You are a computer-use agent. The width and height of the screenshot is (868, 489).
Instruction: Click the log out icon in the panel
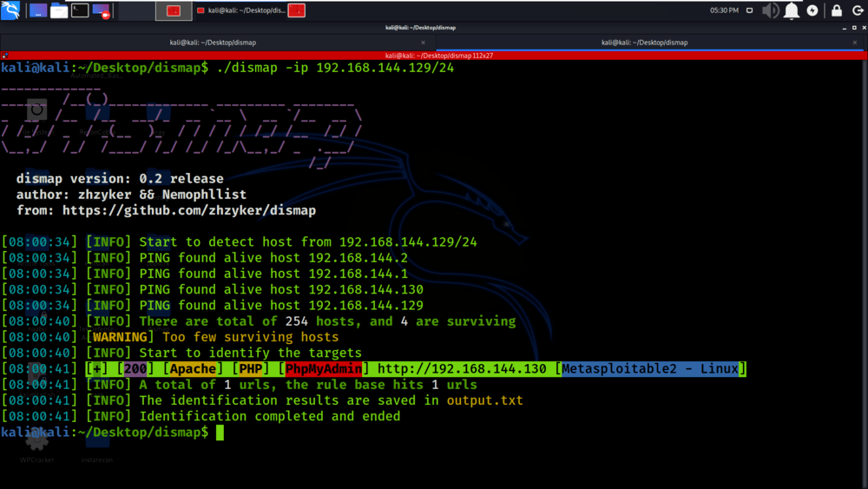point(858,10)
